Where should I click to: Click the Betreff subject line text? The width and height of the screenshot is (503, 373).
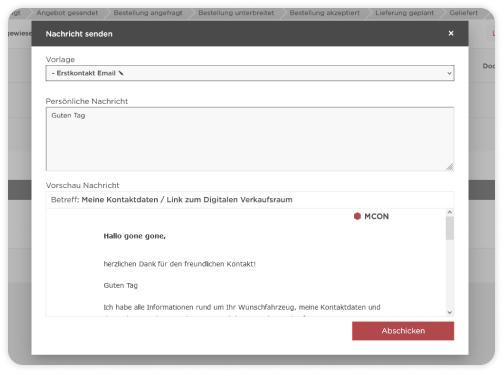pyautogui.click(x=172, y=200)
